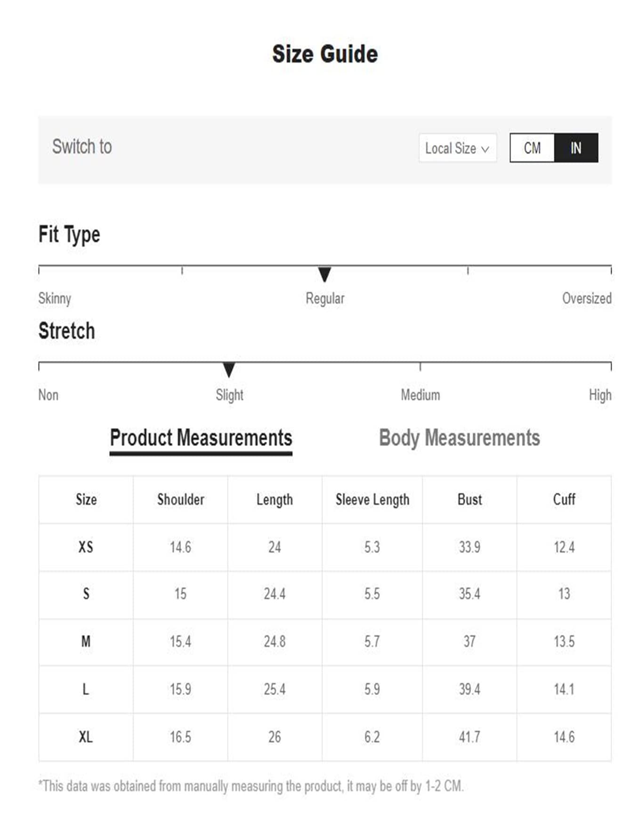Open the Local Size dropdown
Screen dimensions: 631x840
[x=457, y=148]
